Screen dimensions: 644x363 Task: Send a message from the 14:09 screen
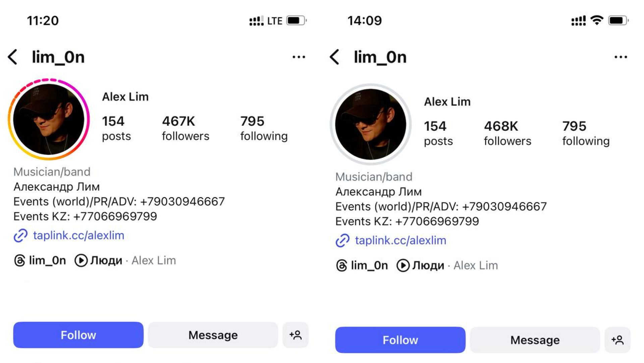[x=535, y=340]
